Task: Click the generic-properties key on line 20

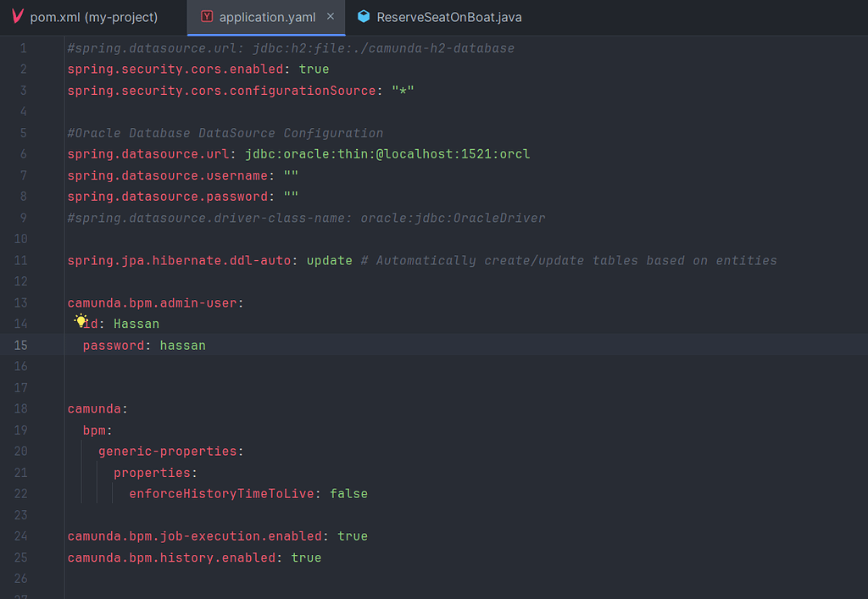Action: [x=168, y=452]
